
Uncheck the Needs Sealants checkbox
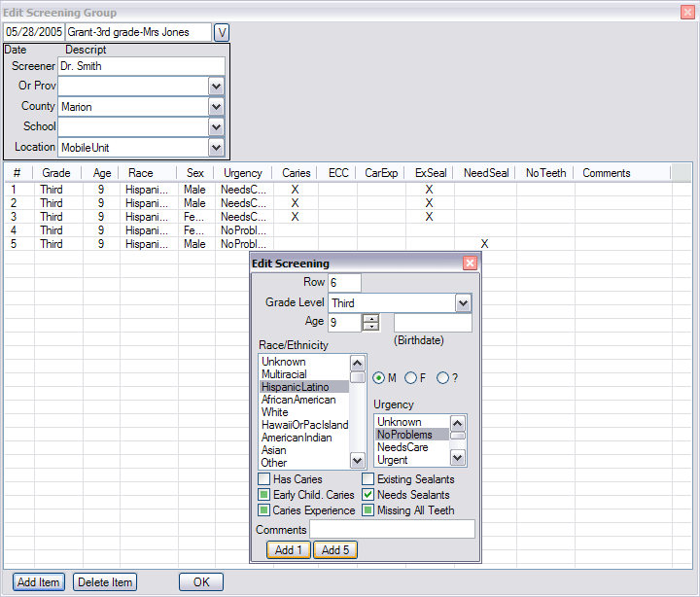pyautogui.click(x=368, y=495)
